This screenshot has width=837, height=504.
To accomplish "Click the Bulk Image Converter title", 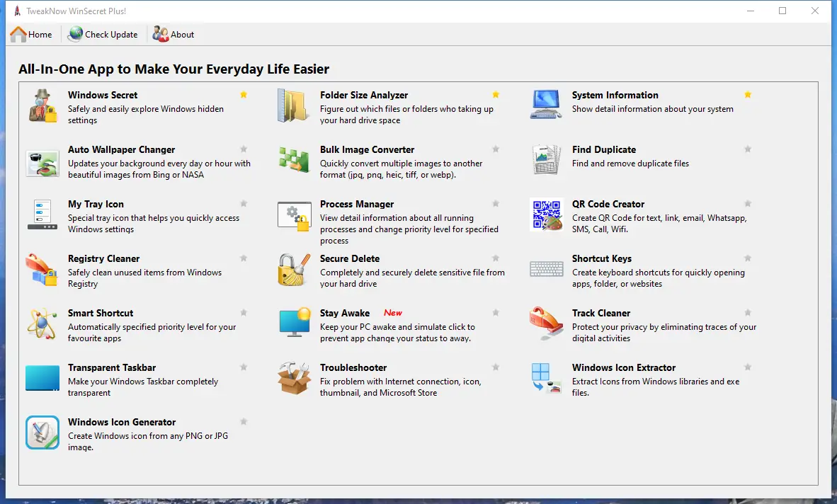I will (368, 149).
